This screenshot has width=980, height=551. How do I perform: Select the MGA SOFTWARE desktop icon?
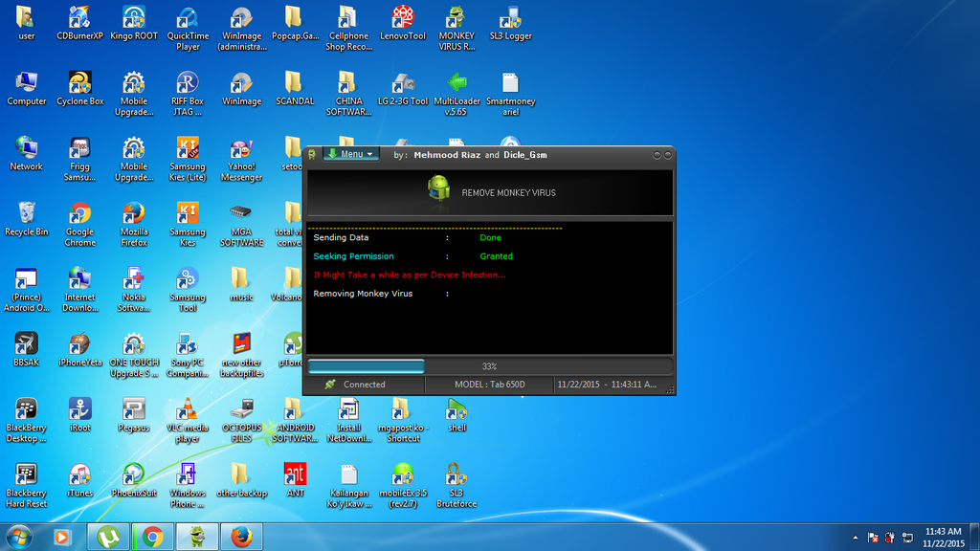point(241,224)
